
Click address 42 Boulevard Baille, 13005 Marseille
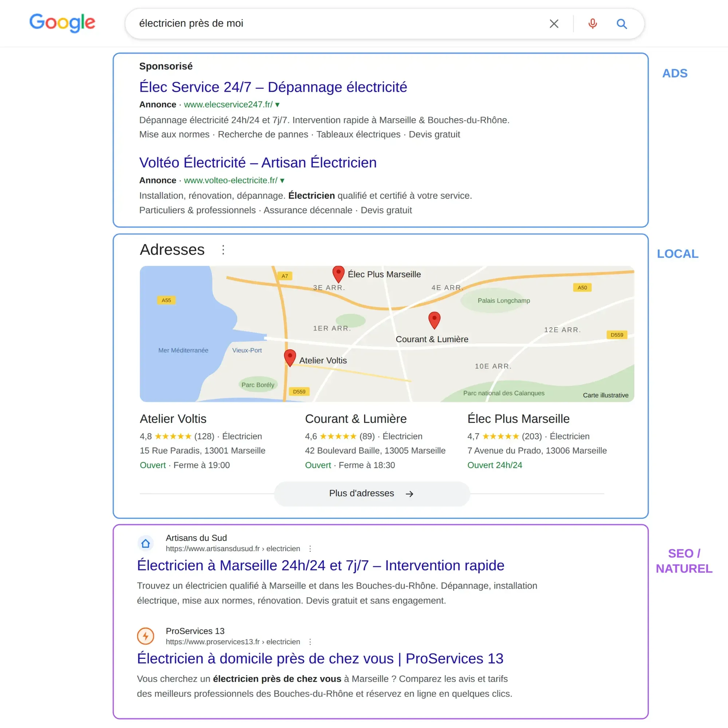[x=375, y=451]
